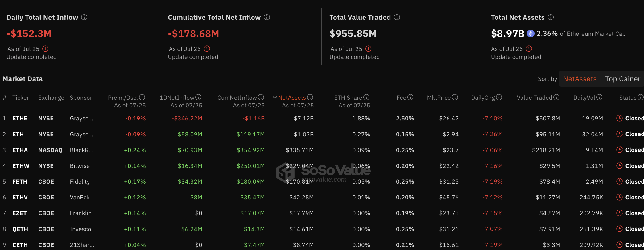Click info icon on DailyChg column header
644x250 pixels.
499,97
